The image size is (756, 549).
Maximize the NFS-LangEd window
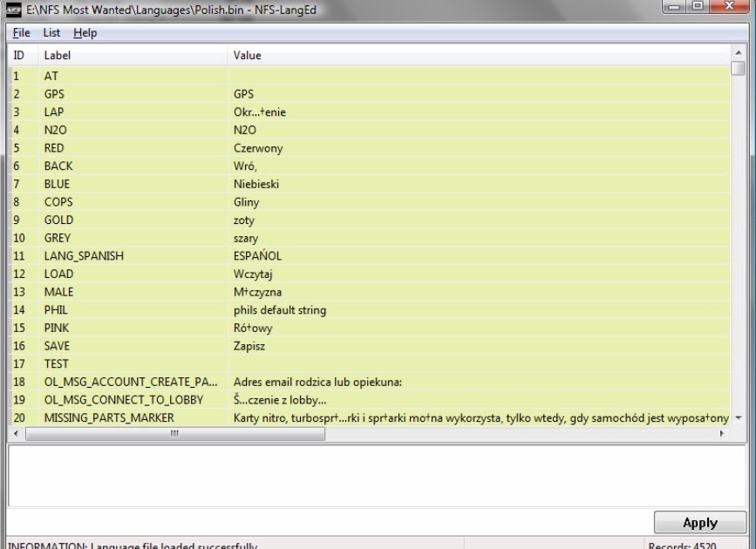click(x=698, y=6)
